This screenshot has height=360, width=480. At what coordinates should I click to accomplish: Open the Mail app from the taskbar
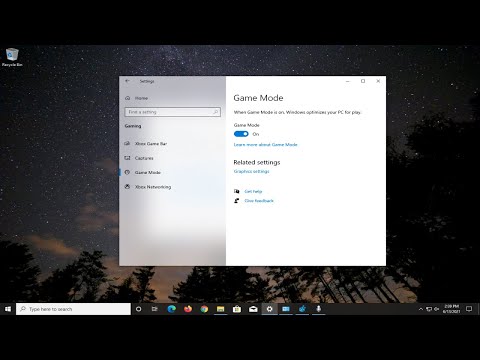click(x=253, y=309)
